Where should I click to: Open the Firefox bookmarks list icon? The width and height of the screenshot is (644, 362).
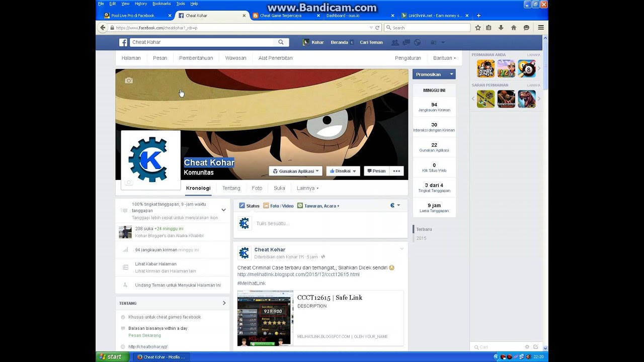pos(489,28)
